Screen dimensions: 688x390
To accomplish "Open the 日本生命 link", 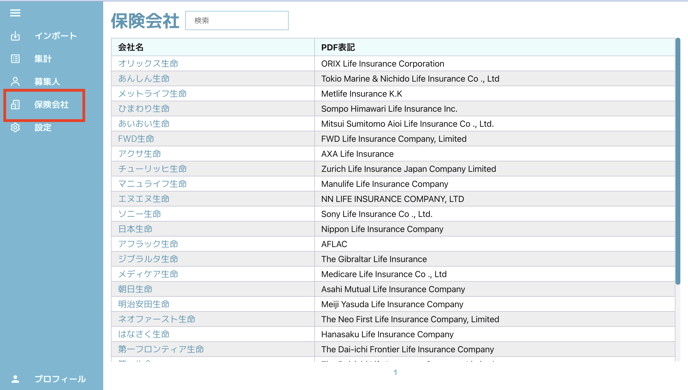I will point(135,229).
